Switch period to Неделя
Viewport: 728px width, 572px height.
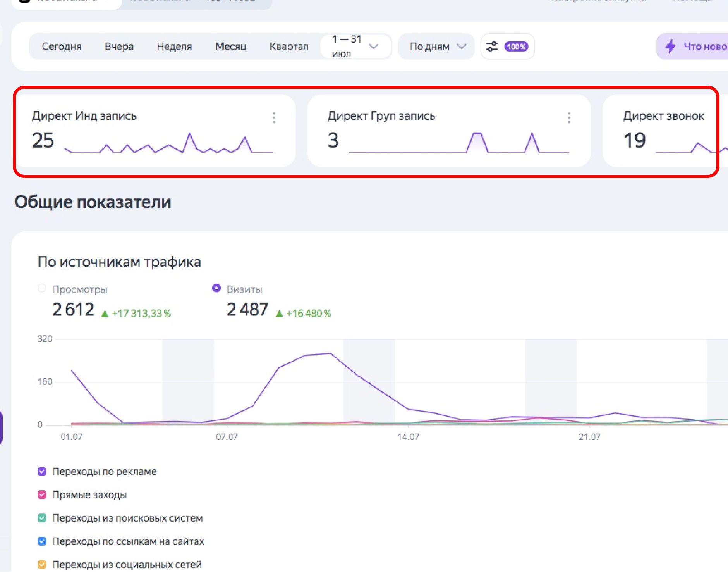[174, 47]
